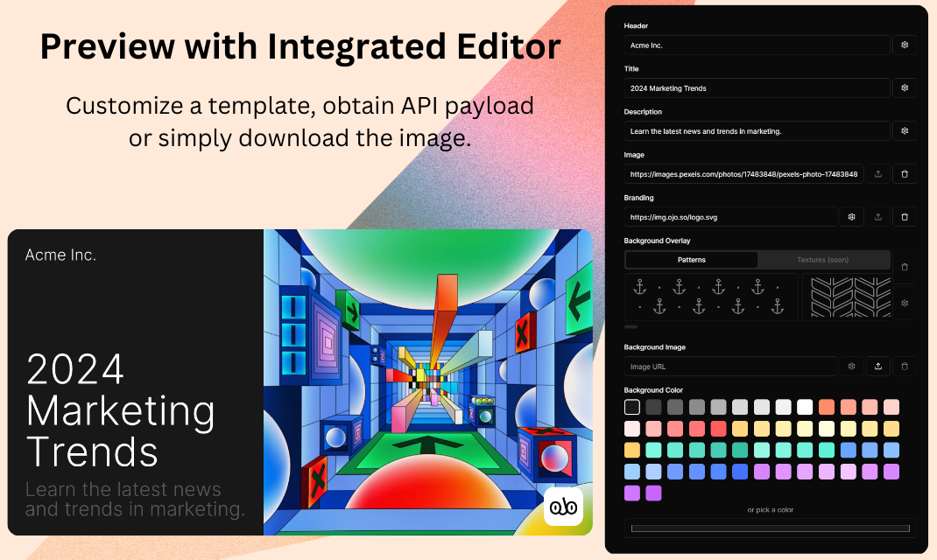Select the first orange color swatch
This screenshot has height=560, width=937.
[827, 407]
